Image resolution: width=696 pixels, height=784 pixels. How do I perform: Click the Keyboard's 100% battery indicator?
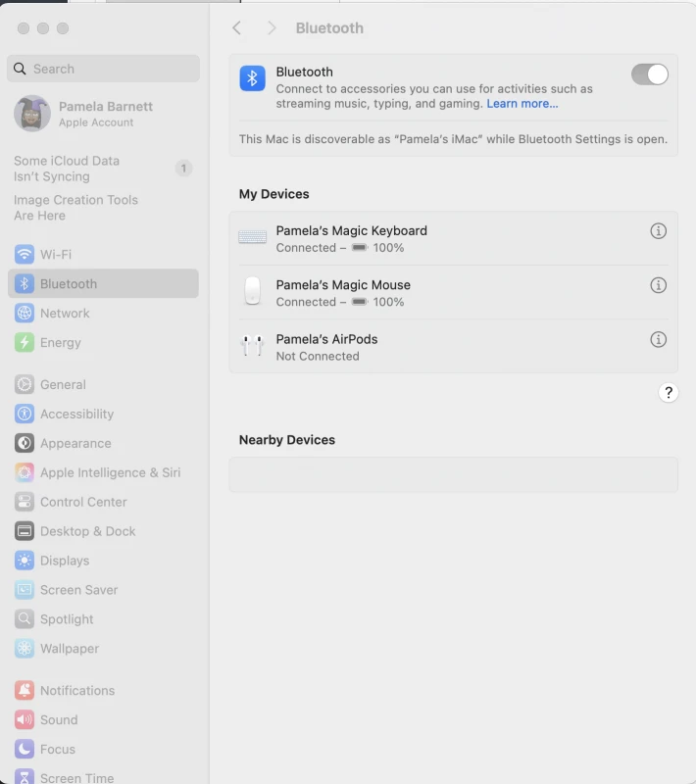(x=378, y=248)
